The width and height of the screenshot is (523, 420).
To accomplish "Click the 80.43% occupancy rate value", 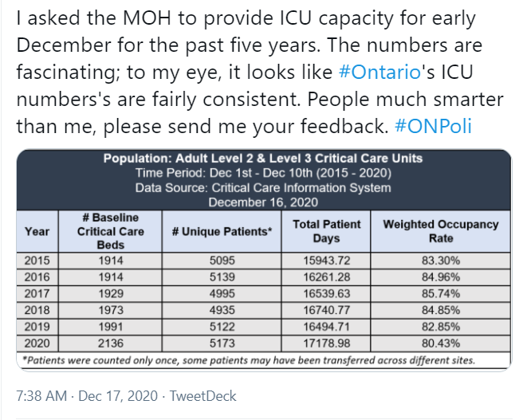I will (440, 345).
